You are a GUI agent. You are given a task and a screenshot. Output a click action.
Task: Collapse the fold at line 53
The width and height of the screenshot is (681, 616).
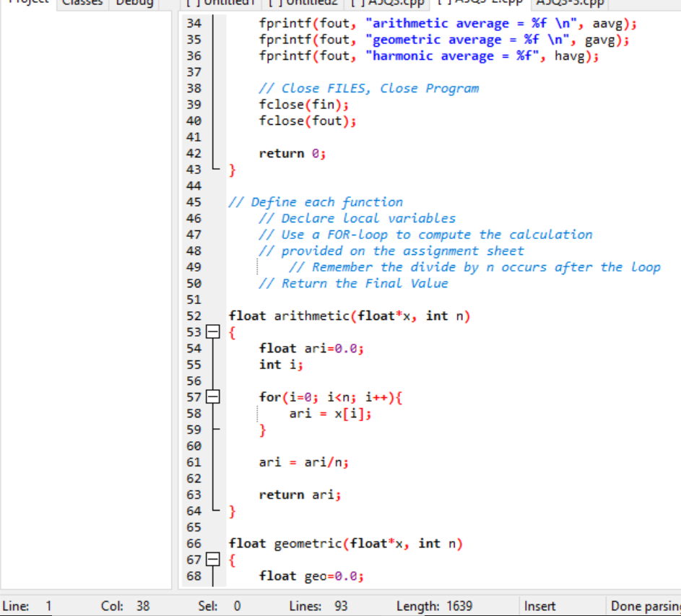(213, 332)
